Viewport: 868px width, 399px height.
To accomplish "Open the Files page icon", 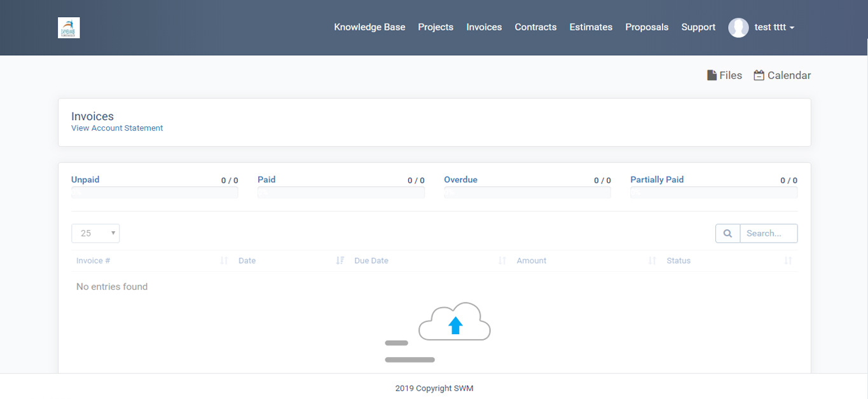I will 712,76.
